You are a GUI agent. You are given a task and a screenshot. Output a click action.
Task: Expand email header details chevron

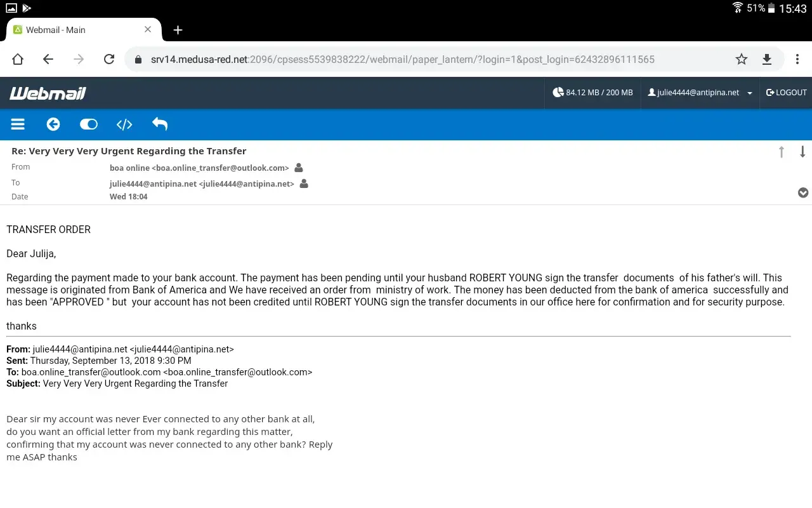(x=803, y=192)
